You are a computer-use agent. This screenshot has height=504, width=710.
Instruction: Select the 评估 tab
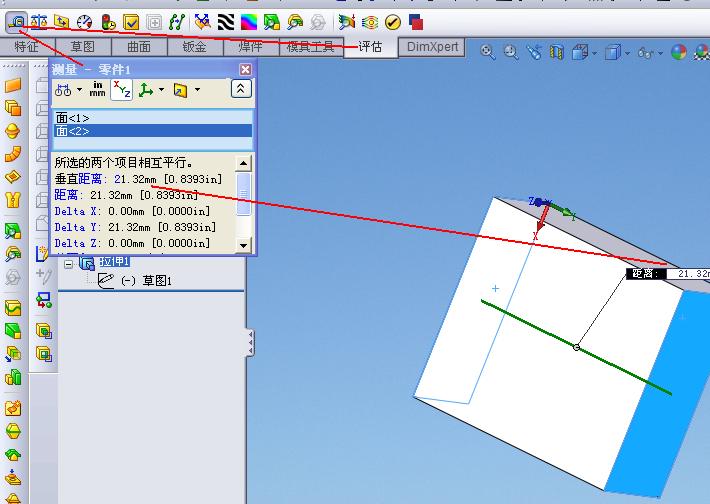point(370,47)
